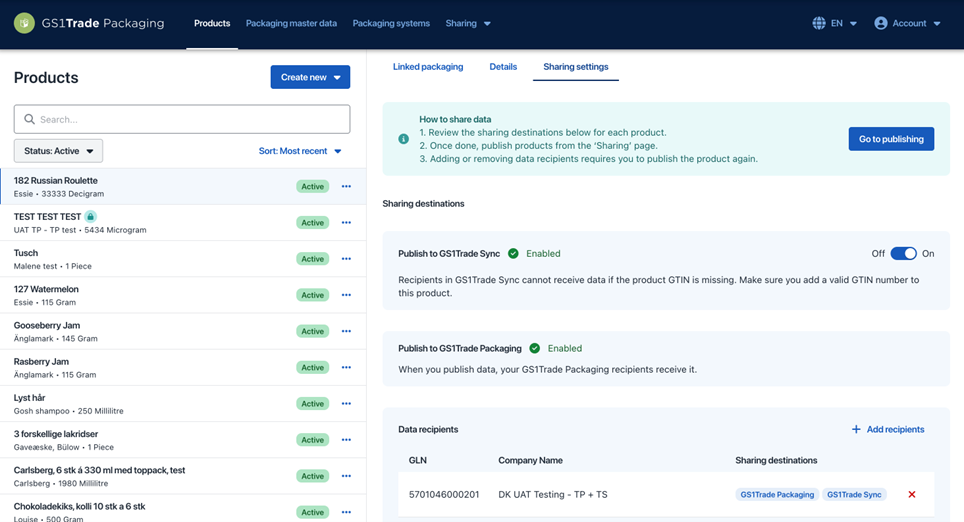Click the plus icon for Add recipients
964x522 pixels.
coord(856,429)
